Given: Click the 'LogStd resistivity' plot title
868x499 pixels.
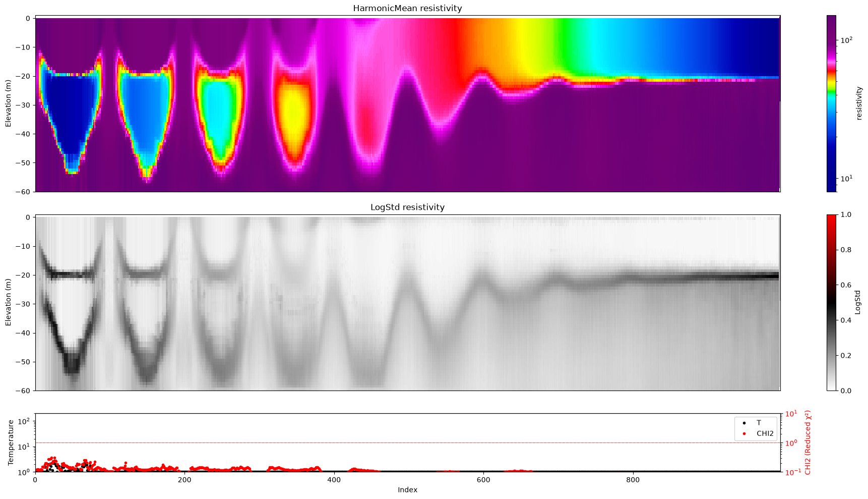Looking at the screenshot, I should [407, 207].
